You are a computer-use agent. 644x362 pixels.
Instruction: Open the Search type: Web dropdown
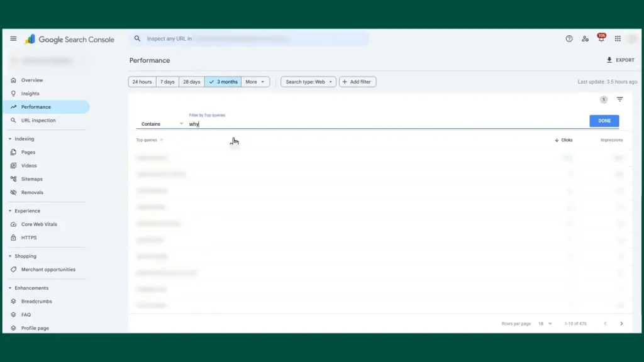pyautogui.click(x=308, y=82)
